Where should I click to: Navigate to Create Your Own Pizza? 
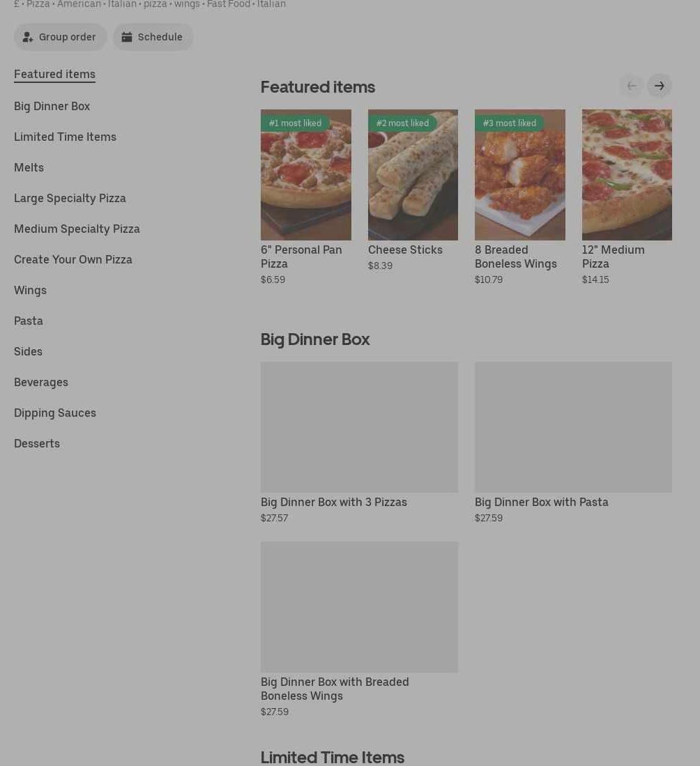[73, 259]
